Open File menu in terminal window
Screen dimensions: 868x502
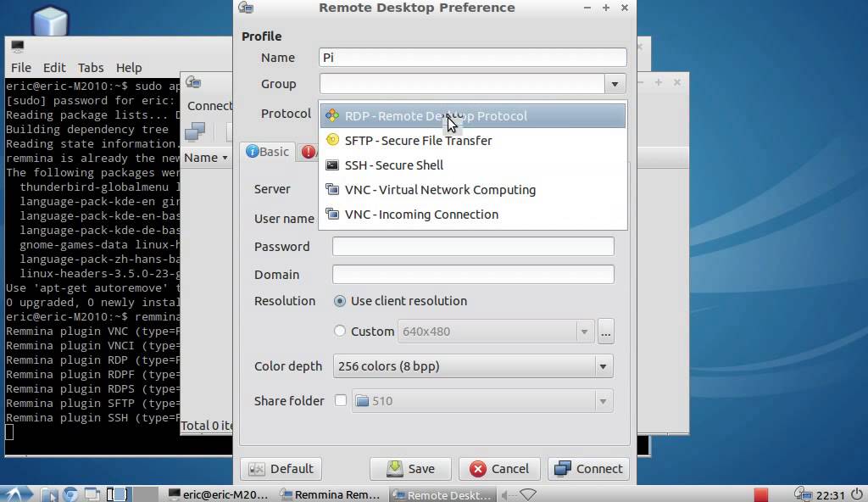tap(21, 68)
